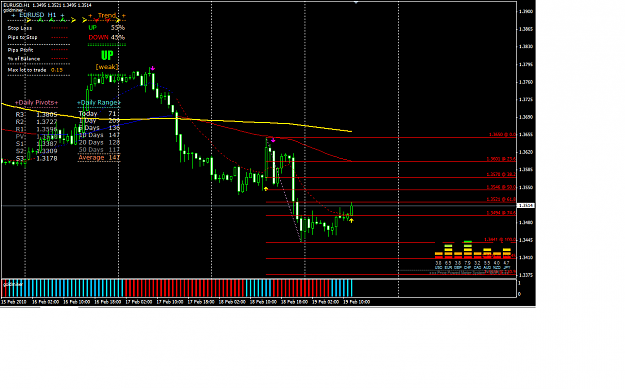Click the 1.3375 price axis label
Image resolution: width=625 pixels, height=389 pixels.
pyautogui.click(x=526, y=275)
